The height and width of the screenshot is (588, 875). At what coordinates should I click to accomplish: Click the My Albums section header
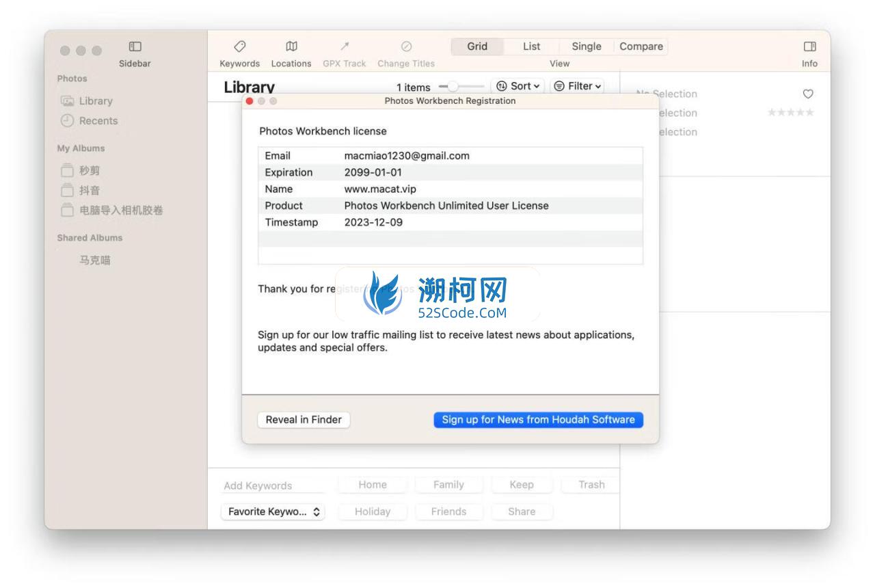(x=81, y=148)
